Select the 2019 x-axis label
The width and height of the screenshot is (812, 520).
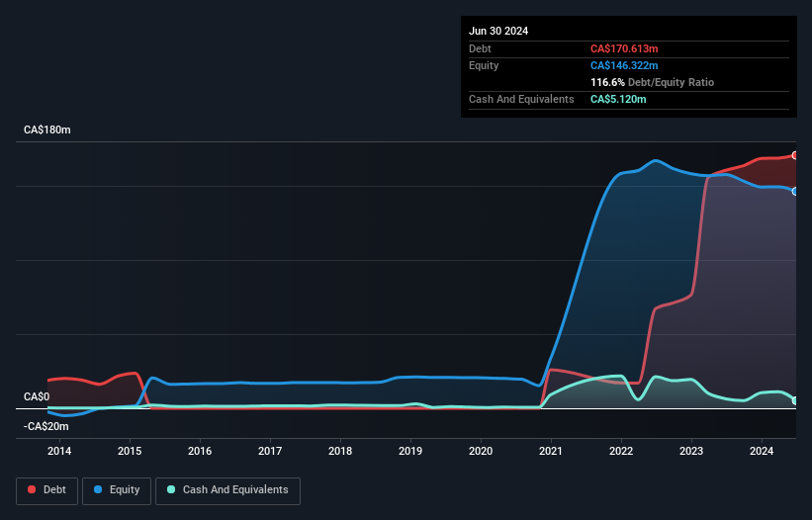click(x=410, y=451)
